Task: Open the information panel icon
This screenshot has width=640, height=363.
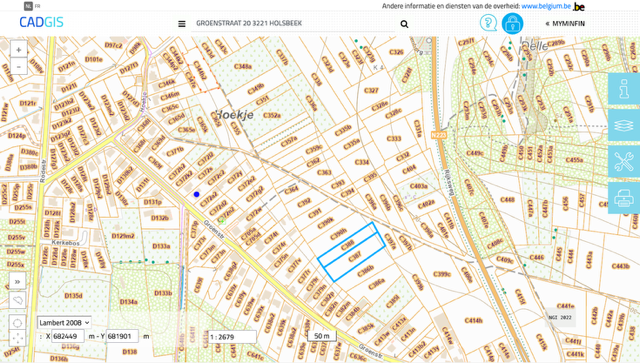Action: point(624,89)
